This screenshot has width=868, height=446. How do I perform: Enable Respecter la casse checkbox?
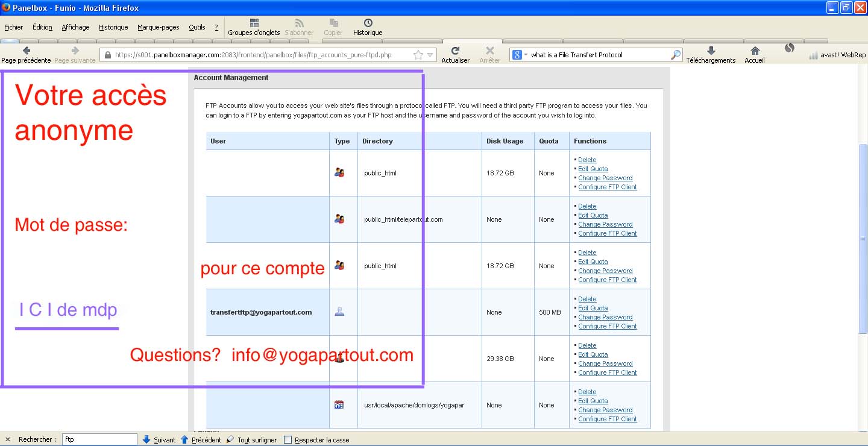pyautogui.click(x=288, y=440)
